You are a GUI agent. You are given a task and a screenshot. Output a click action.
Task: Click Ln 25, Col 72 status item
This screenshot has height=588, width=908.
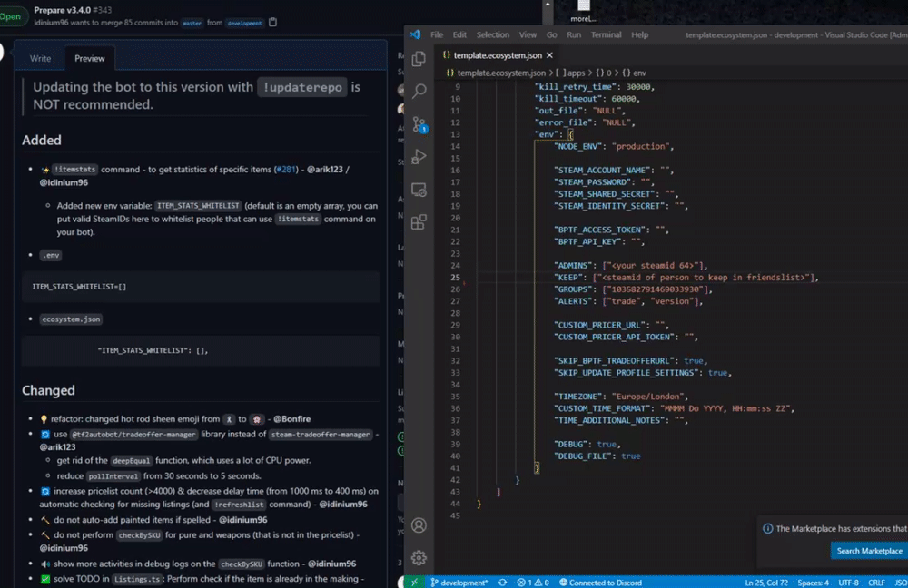(x=766, y=583)
